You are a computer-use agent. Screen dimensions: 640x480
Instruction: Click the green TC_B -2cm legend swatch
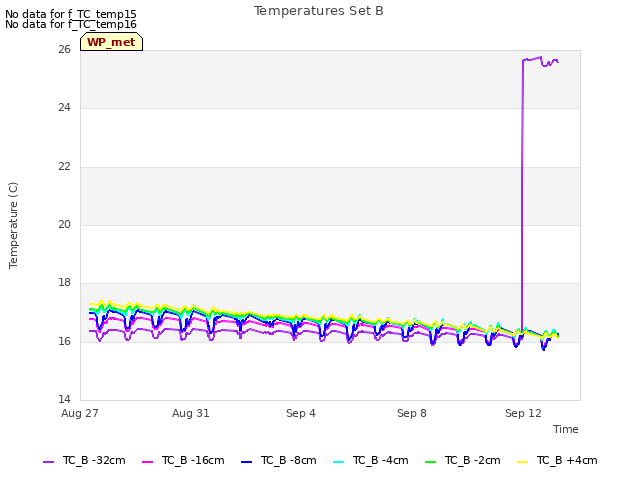coord(430,462)
